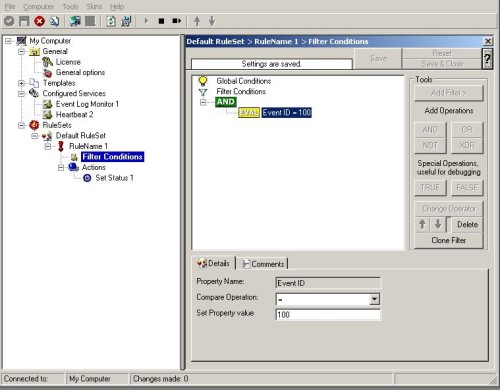The width and height of the screenshot is (500, 390).
Task: Collapse the RuleSets tree node
Action: click(21, 125)
